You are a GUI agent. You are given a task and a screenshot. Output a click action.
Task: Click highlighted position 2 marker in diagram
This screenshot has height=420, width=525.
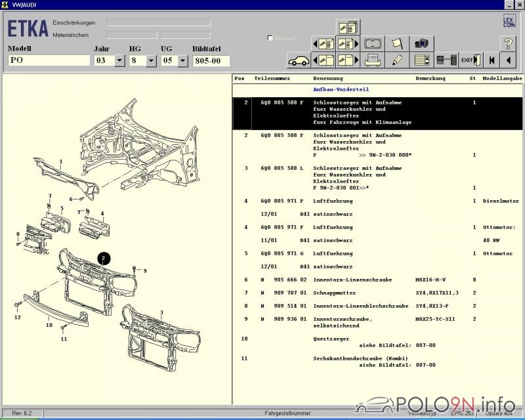click(x=104, y=259)
